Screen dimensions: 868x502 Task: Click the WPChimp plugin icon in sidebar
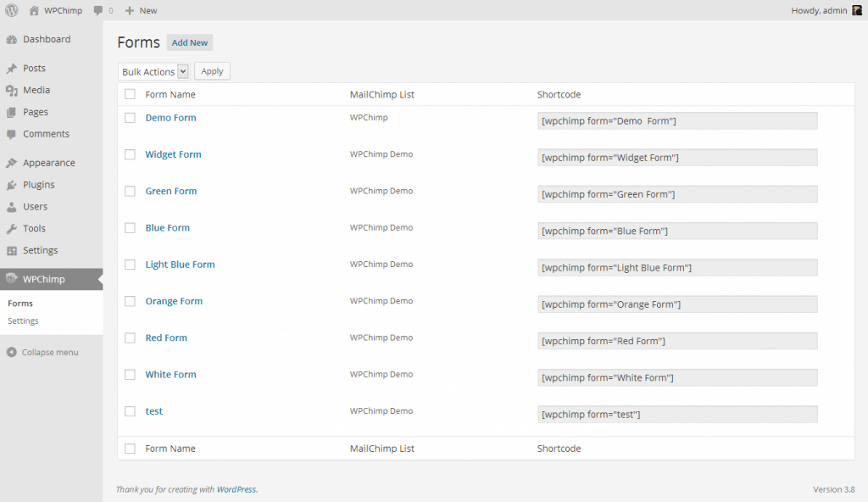coord(12,279)
